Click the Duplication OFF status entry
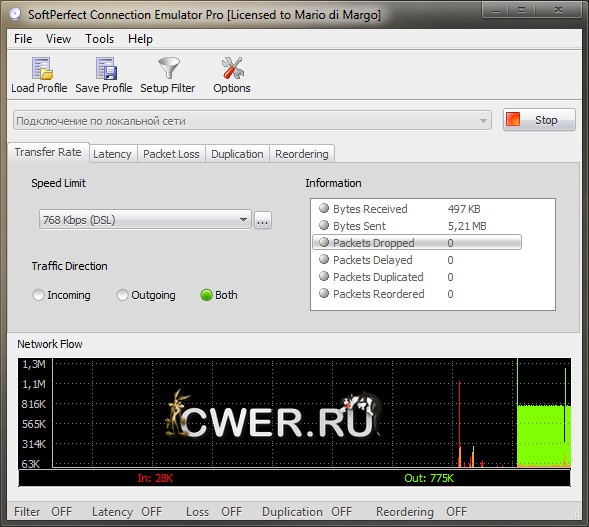The height and width of the screenshot is (527, 589). [307, 512]
